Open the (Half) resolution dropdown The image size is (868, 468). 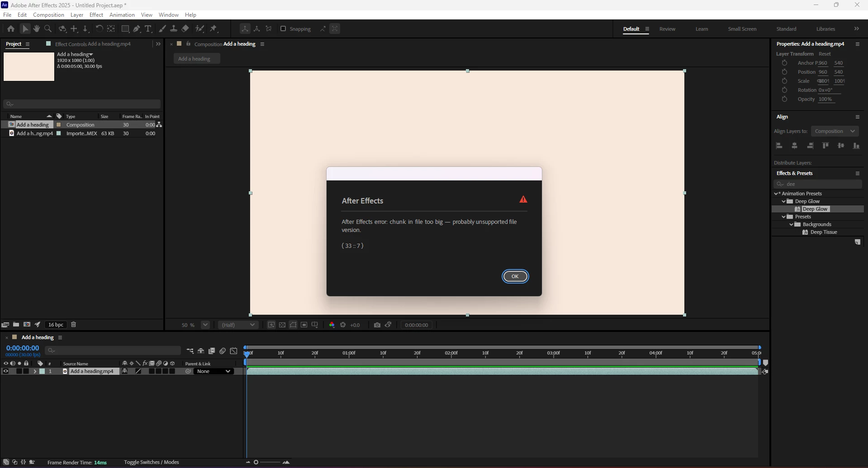click(238, 325)
